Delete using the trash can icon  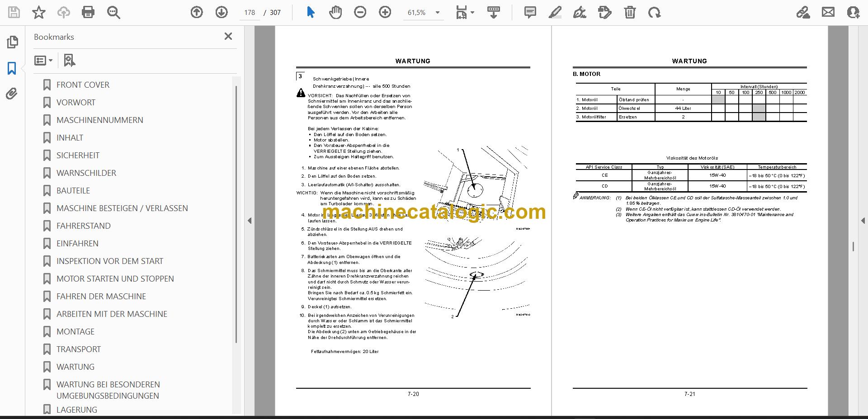[x=630, y=12]
